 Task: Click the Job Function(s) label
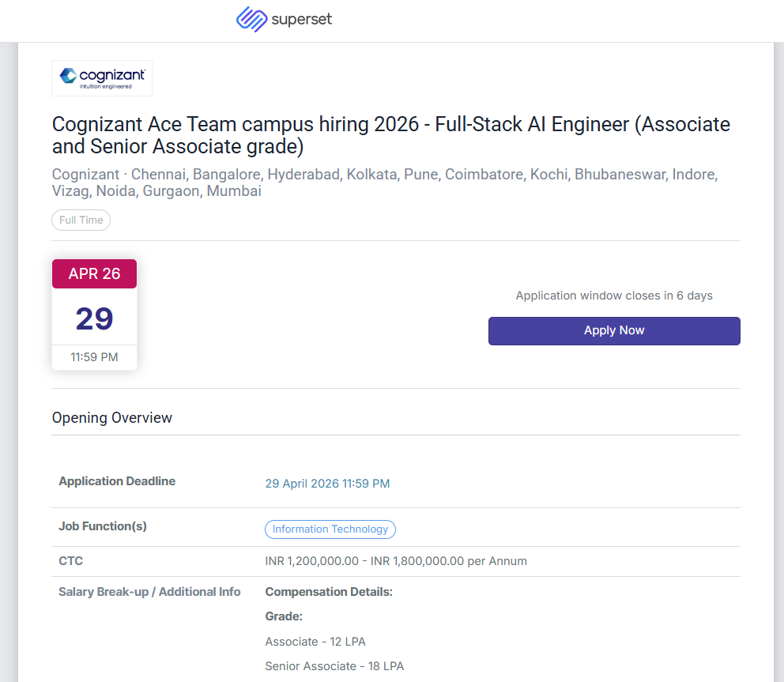103,526
